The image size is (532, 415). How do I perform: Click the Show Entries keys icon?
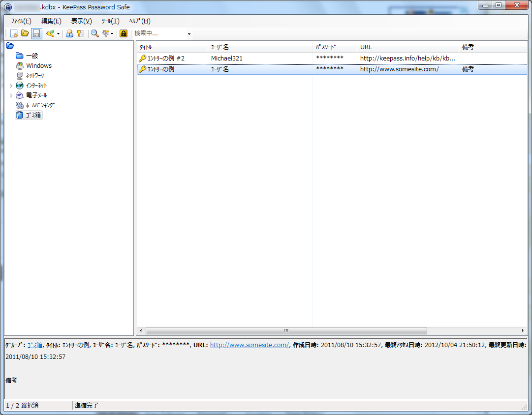(x=106, y=33)
